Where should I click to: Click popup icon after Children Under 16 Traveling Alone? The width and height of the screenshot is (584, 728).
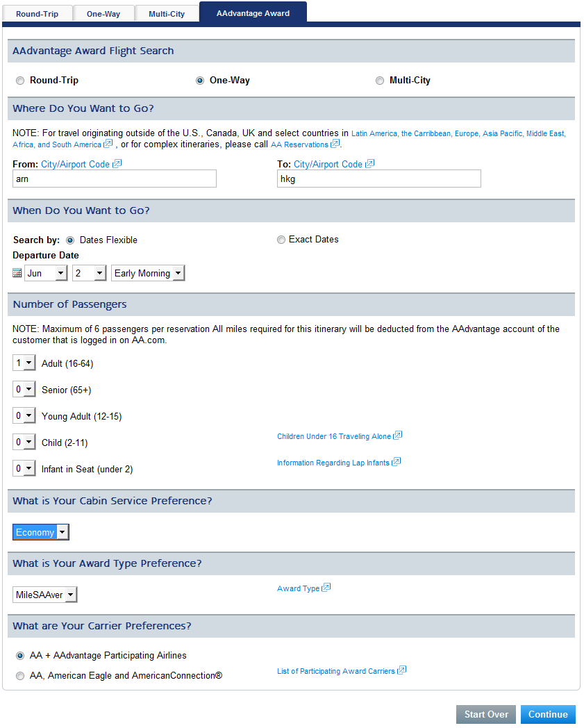pos(397,436)
